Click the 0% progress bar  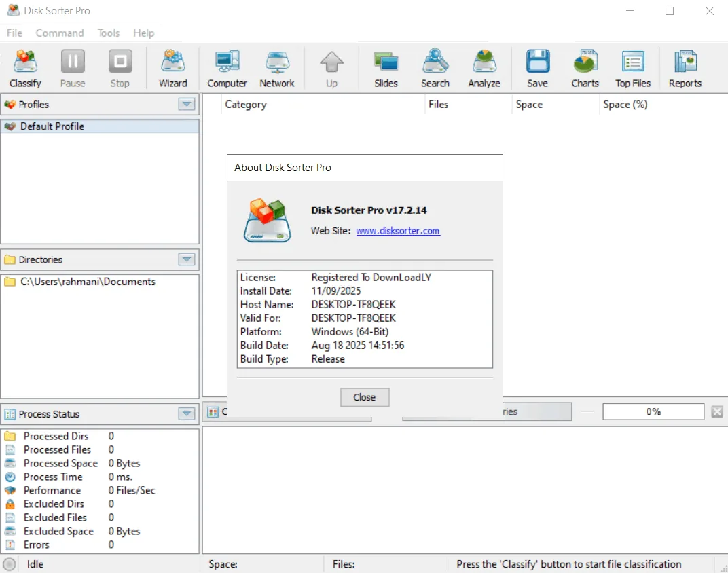[653, 411]
